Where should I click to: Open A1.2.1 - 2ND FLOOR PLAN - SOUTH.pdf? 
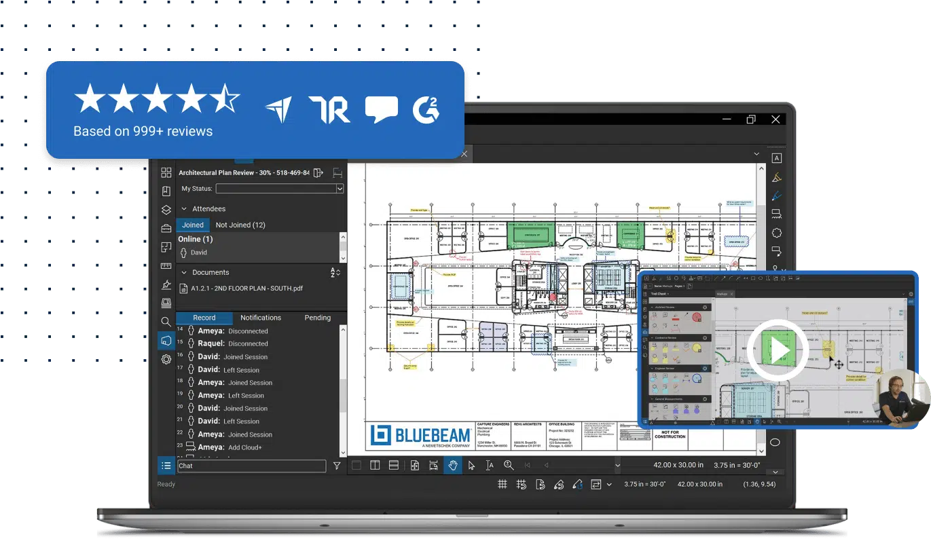[x=241, y=288]
